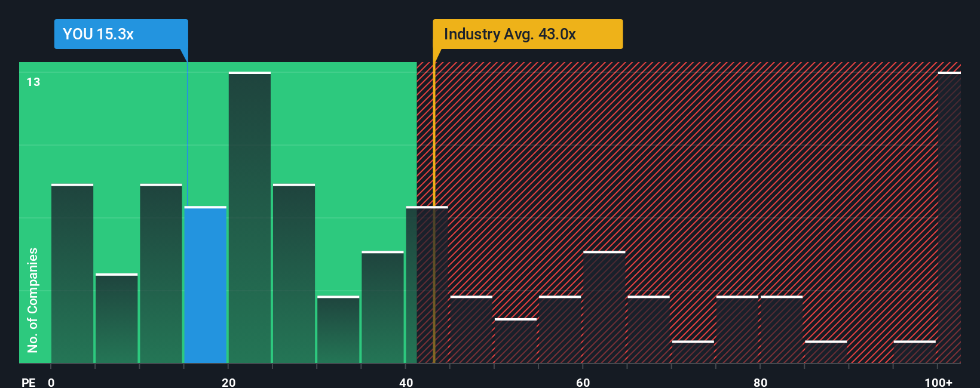The height and width of the screenshot is (388, 980).
Task: Click the x-axis tick label 0
Action: [51, 382]
